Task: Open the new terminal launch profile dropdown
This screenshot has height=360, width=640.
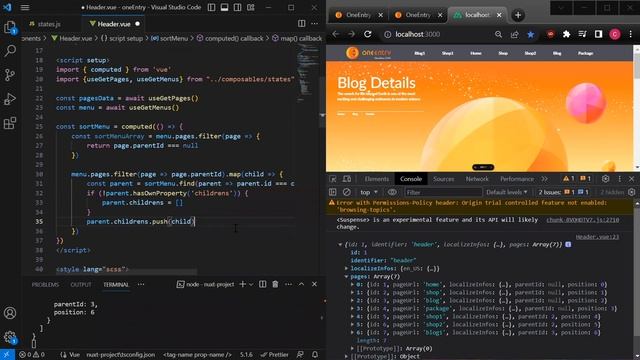Action: pos(251,284)
